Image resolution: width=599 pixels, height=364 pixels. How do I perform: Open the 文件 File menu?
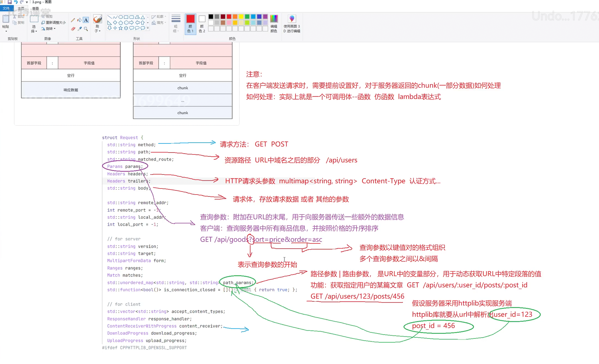coord(6,8)
